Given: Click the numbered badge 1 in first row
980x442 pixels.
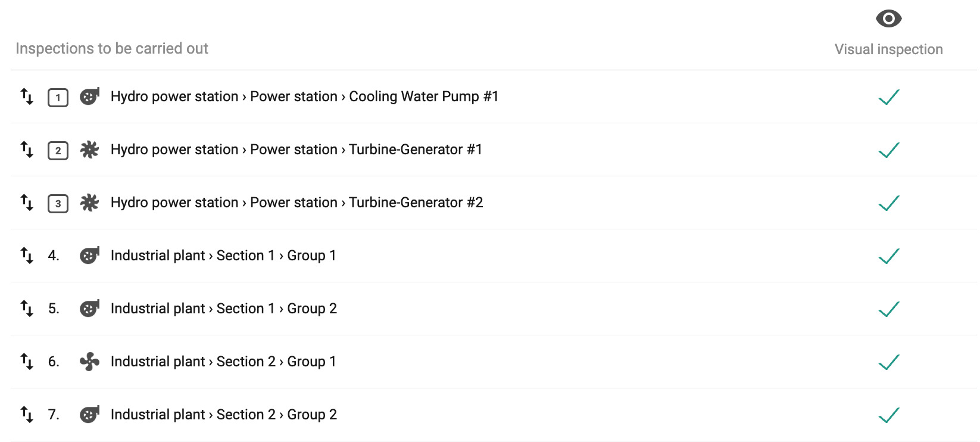Looking at the screenshot, I should 58,98.
